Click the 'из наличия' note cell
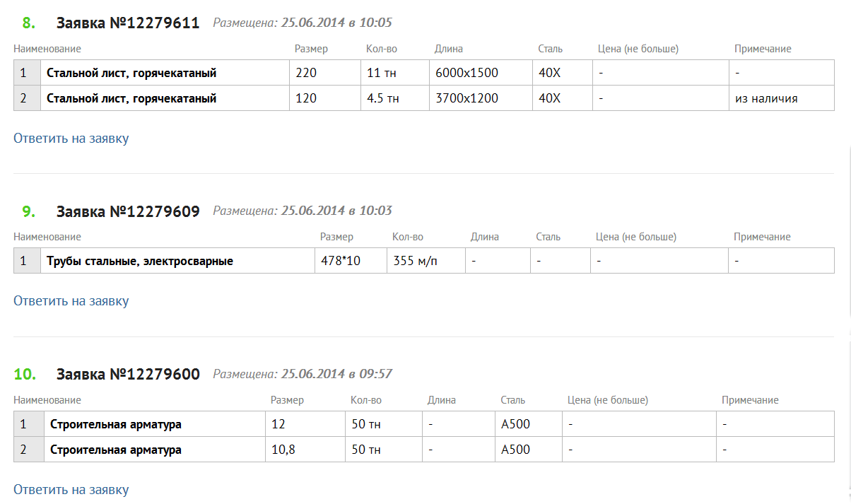The width and height of the screenshot is (851, 504). pyautogui.click(x=767, y=99)
